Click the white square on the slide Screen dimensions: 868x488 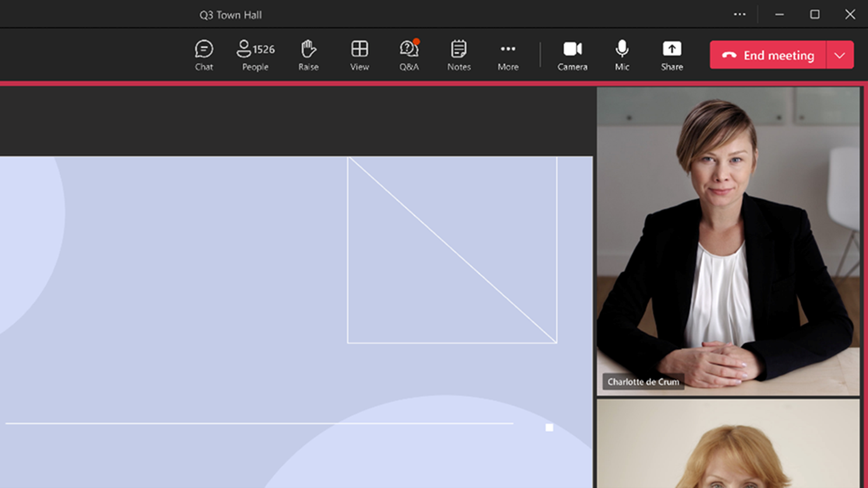(x=549, y=427)
